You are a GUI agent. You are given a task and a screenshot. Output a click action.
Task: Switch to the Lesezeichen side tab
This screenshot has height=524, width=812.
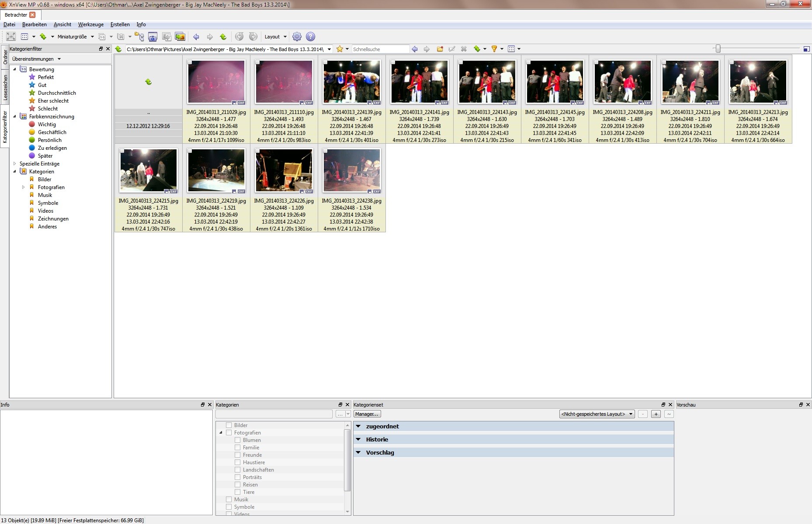pyautogui.click(x=5, y=86)
